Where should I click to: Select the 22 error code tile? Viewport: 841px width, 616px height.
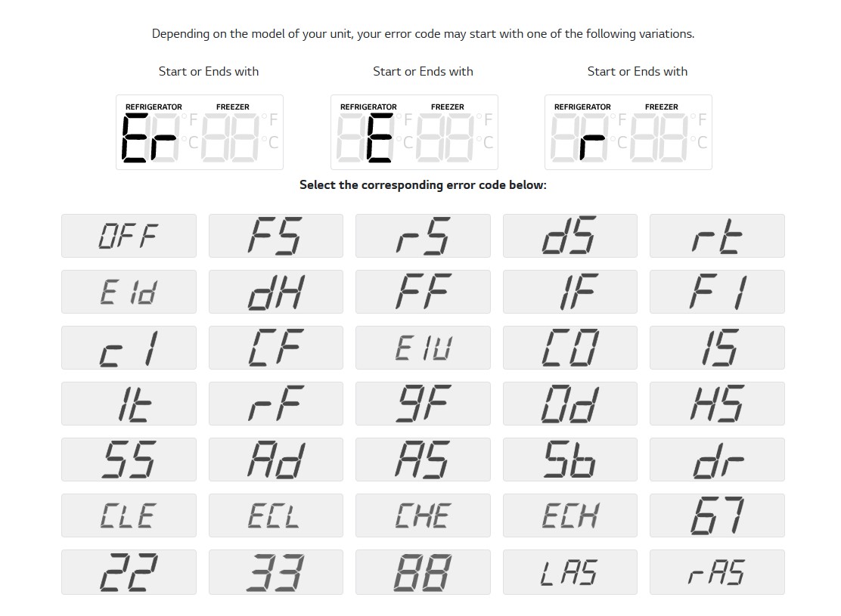pyautogui.click(x=129, y=572)
